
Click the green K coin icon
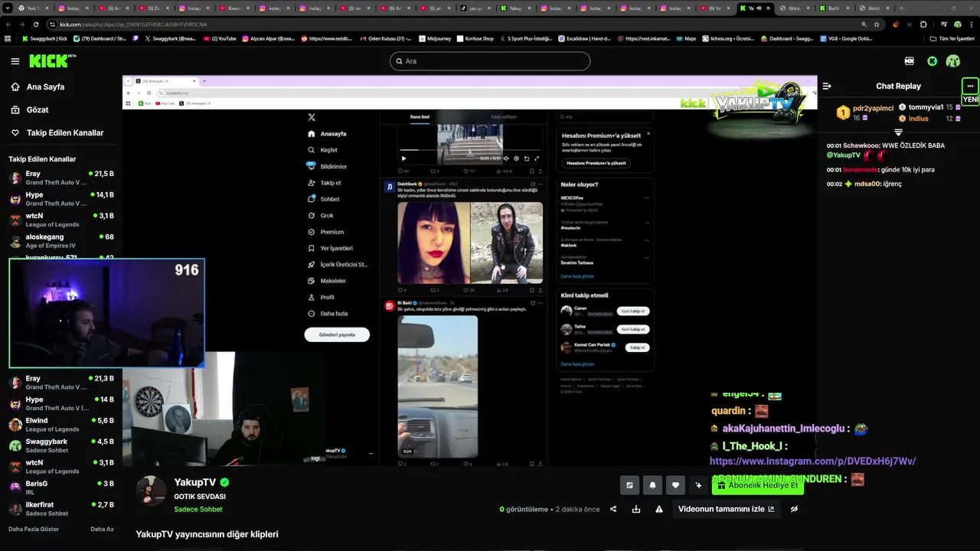click(932, 61)
